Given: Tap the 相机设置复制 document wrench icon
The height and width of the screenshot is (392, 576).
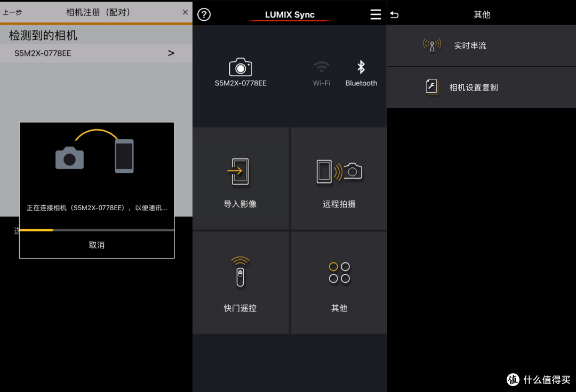Looking at the screenshot, I should 432,87.
